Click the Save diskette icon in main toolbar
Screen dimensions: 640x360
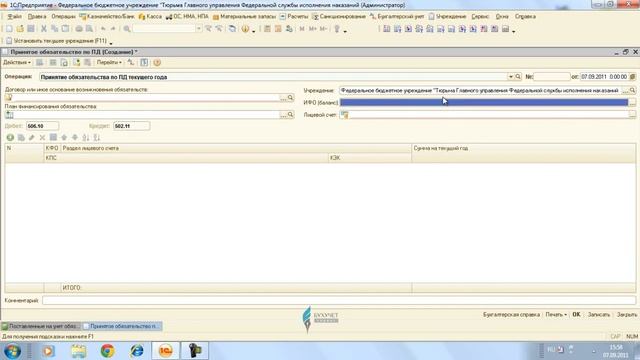click(31, 29)
